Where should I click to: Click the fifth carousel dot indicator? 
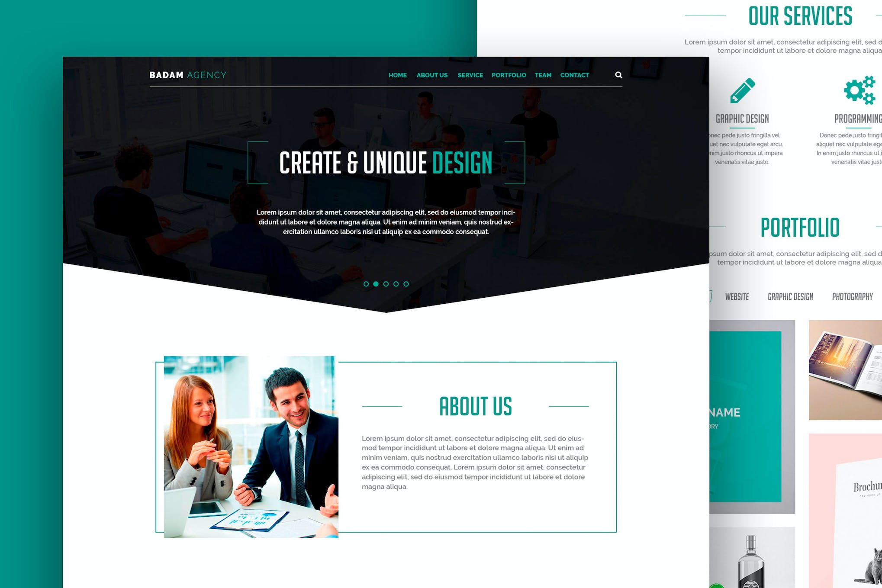pyautogui.click(x=405, y=284)
